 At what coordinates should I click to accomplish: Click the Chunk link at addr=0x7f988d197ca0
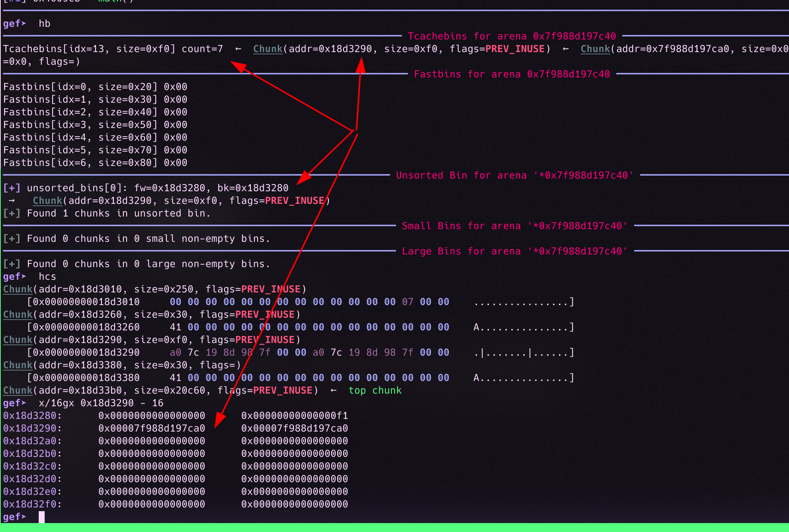[x=595, y=49]
